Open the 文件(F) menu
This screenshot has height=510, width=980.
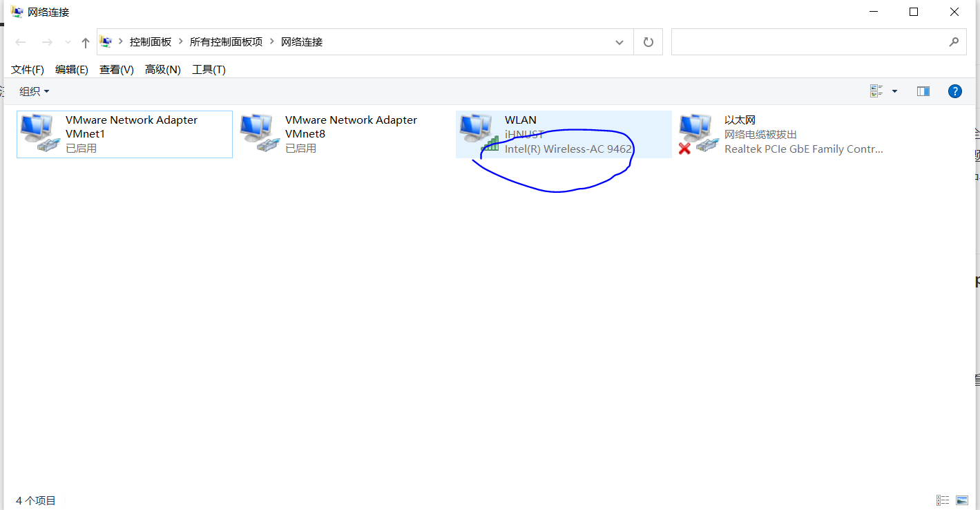tap(28, 70)
